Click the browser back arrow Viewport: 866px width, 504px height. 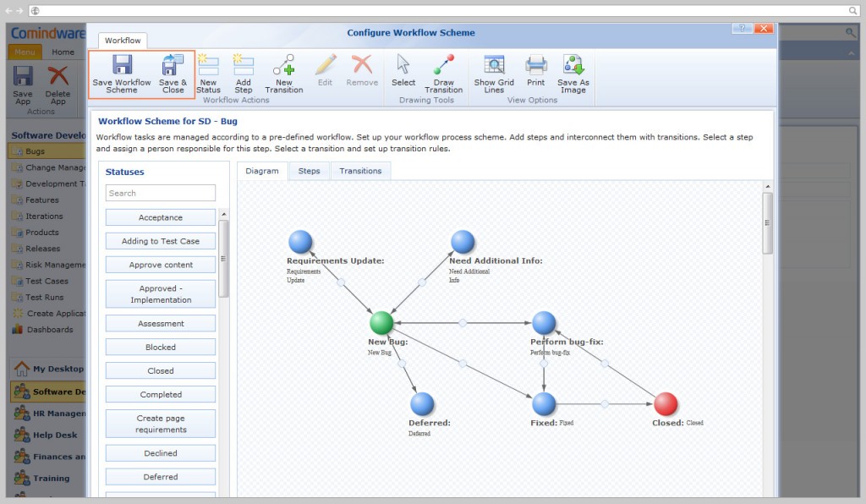tap(8, 10)
